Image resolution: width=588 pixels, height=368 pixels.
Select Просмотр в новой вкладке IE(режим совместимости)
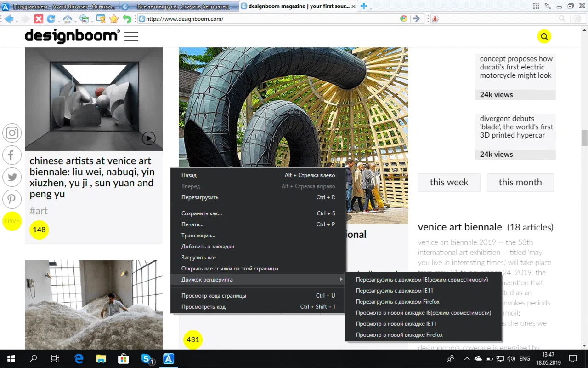[x=422, y=313]
